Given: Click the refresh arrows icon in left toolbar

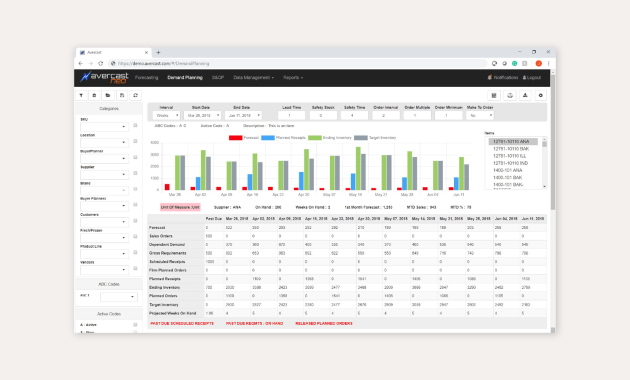Looking at the screenshot, I should pos(135,96).
